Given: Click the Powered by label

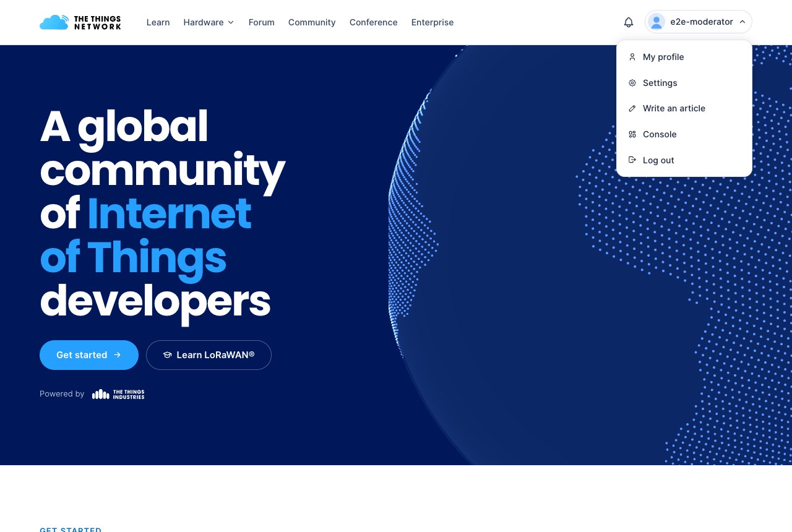Looking at the screenshot, I should pyautogui.click(x=62, y=394).
